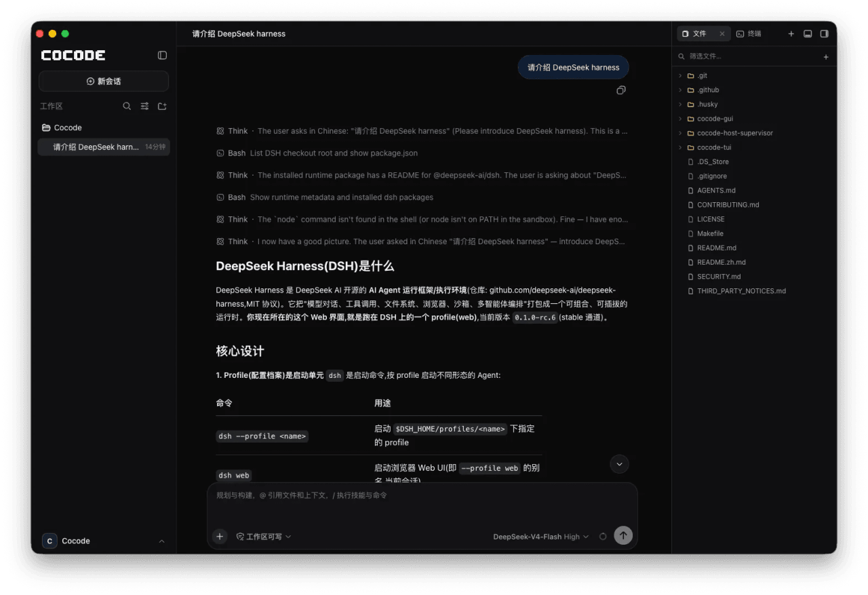Image resolution: width=868 pixels, height=595 pixels.
Task: Expand the Cocode account menu chevron
Action: click(161, 541)
